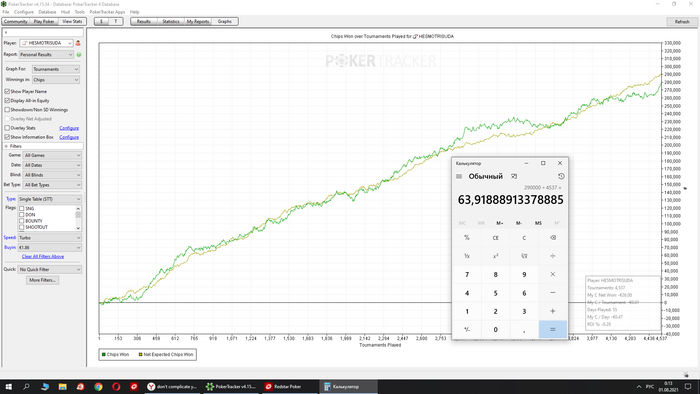Click the equals key in Calculator

click(553, 329)
